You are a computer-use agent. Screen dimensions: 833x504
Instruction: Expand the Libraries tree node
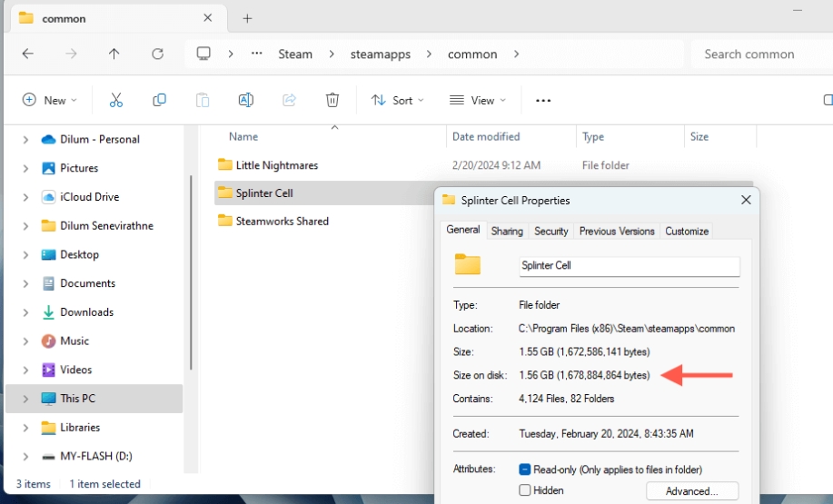point(25,428)
